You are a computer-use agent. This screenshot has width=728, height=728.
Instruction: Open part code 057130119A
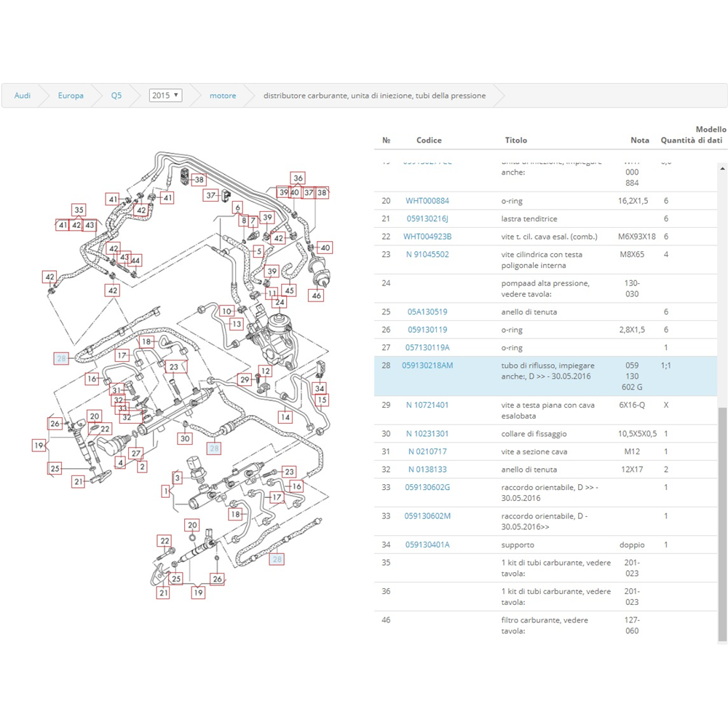click(x=427, y=347)
